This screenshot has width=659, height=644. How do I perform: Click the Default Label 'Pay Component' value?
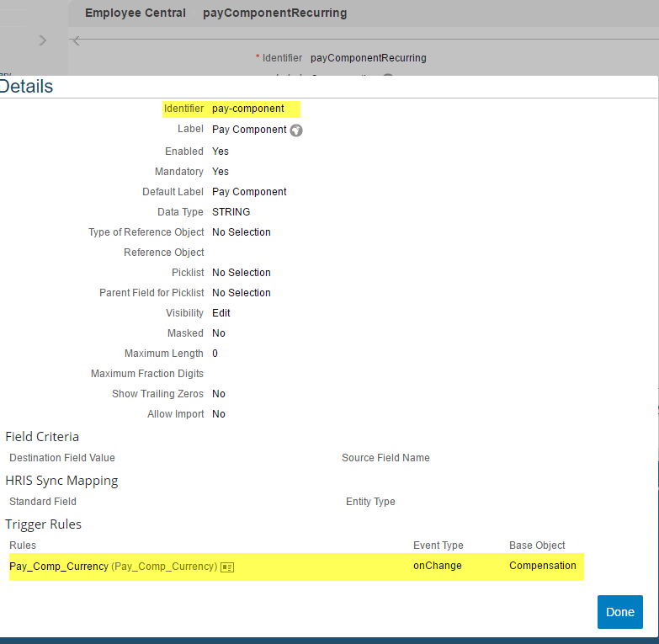[249, 192]
